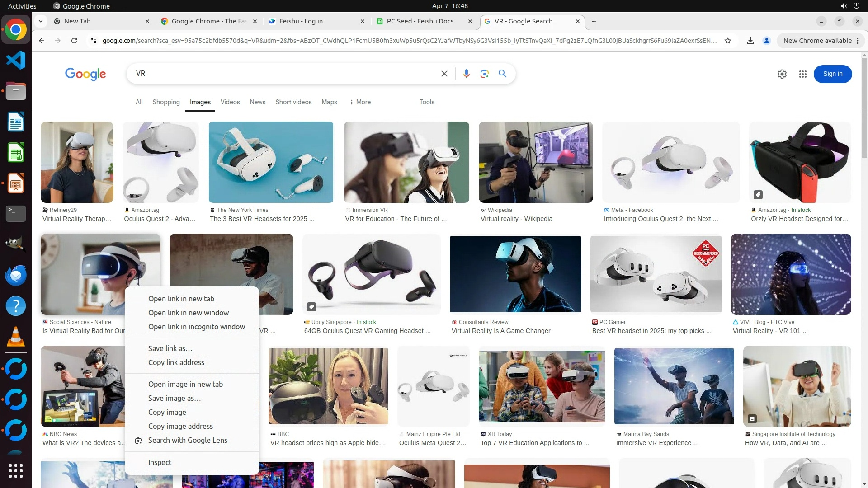Open Google Lens search by image
Image resolution: width=868 pixels, height=488 pixels.
484,74
